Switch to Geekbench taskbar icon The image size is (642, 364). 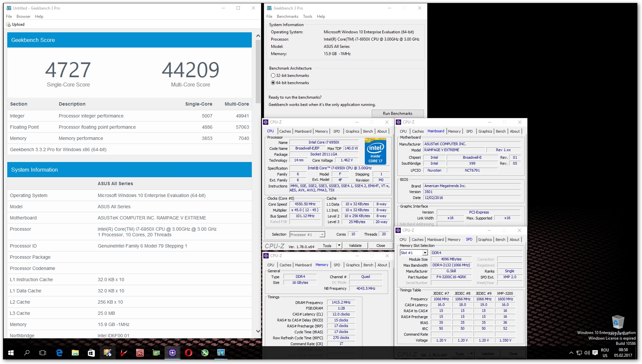point(221,353)
